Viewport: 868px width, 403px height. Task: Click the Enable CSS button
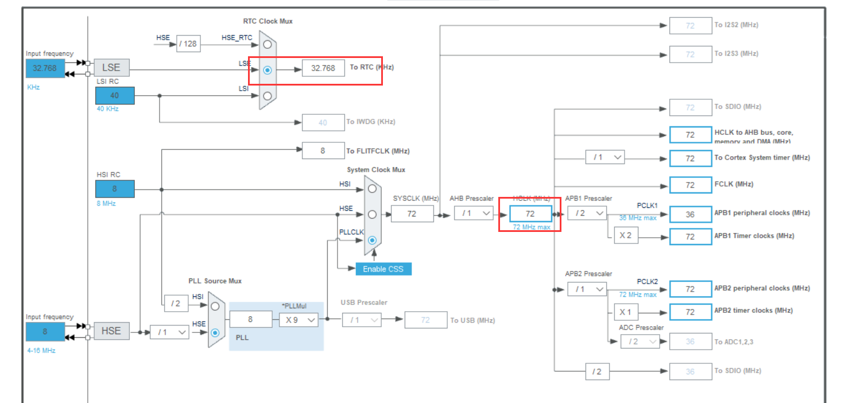[x=383, y=269]
